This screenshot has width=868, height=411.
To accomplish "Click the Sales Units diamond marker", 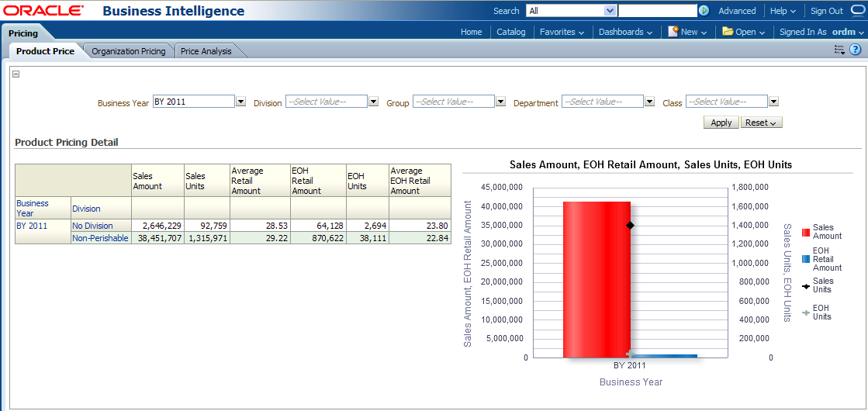I will (x=630, y=225).
